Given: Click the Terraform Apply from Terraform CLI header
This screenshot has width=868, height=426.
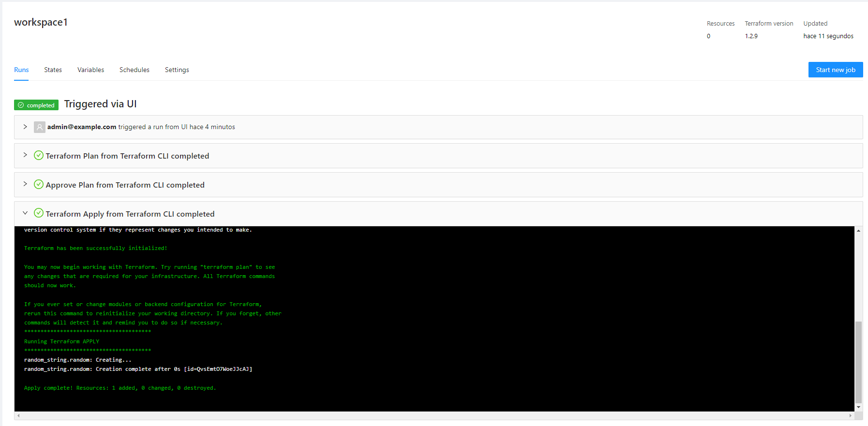Looking at the screenshot, I should 130,214.
